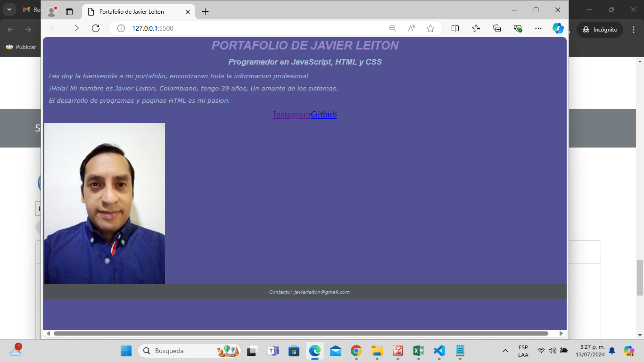Open Wi-Fi network tray icon
Image resolution: width=644 pixels, height=362 pixels.
point(541,351)
